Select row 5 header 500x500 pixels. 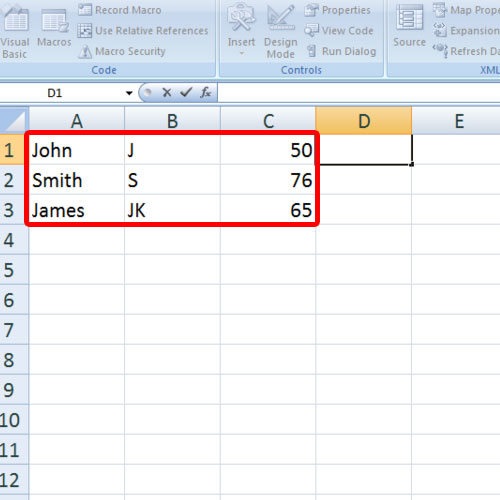14,270
